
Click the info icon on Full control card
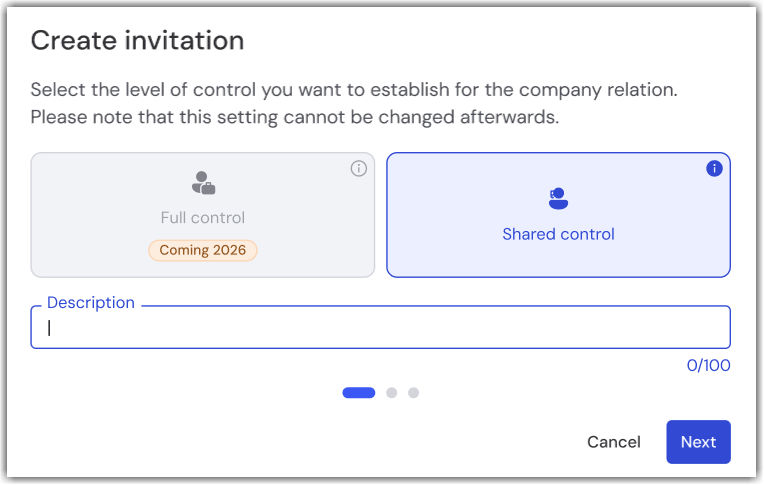pyautogui.click(x=359, y=169)
